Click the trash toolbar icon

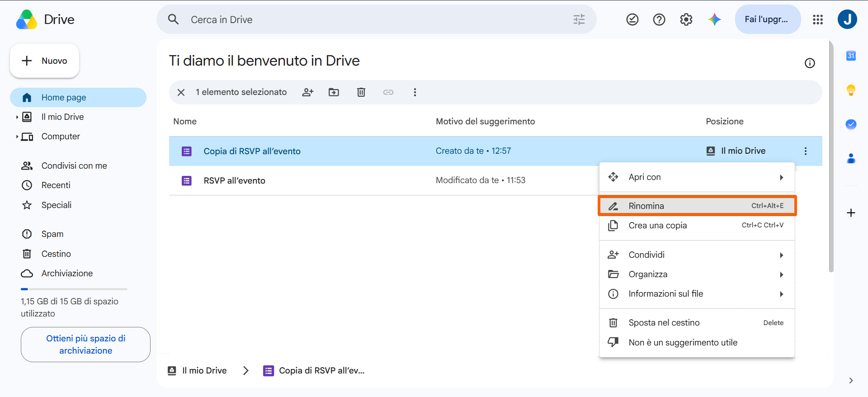pyautogui.click(x=361, y=92)
